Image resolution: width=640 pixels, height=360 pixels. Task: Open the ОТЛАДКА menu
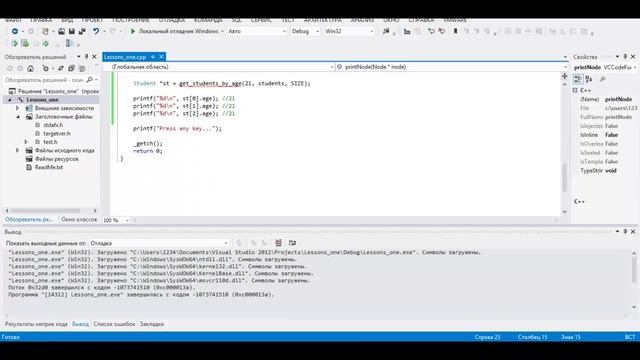click(x=172, y=20)
